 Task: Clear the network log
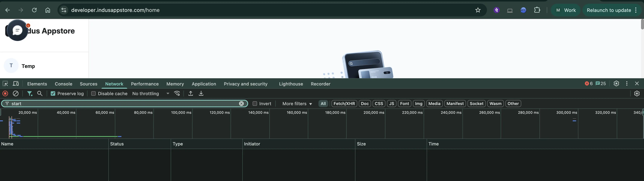coord(16,94)
